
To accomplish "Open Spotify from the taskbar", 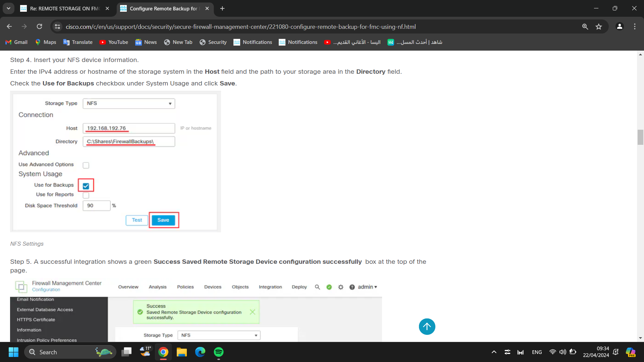I will point(219,352).
